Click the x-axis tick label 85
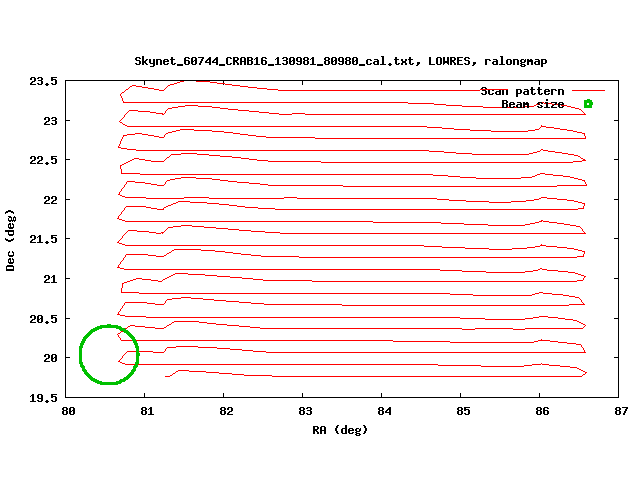The height and width of the screenshot is (480, 640). point(463,411)
